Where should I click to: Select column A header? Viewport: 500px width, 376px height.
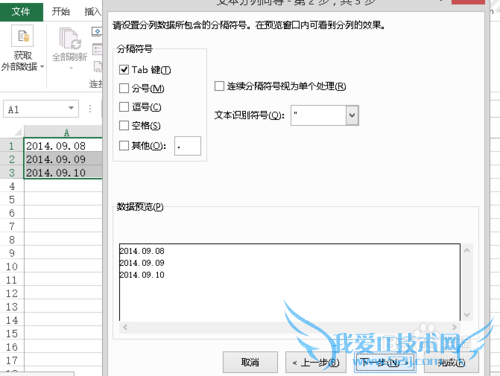click(63, 132)
